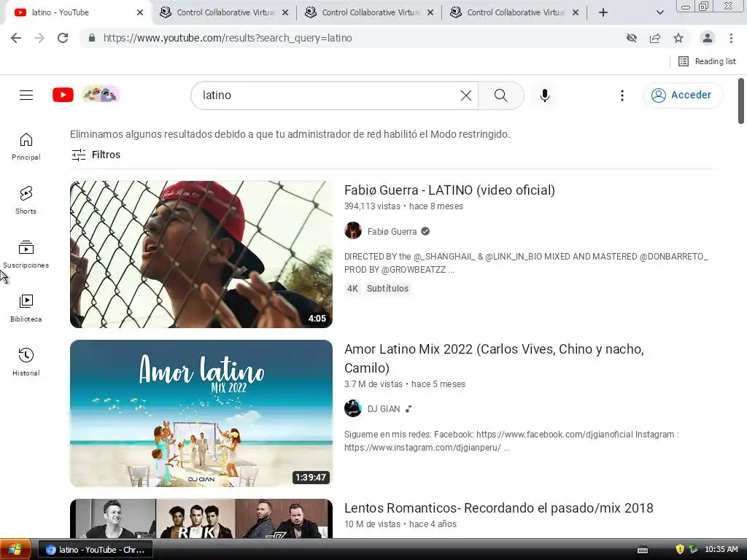Click latino - YouTube taskbar button
The height and width of the screenshot is (560, 747).
(96, 550)
